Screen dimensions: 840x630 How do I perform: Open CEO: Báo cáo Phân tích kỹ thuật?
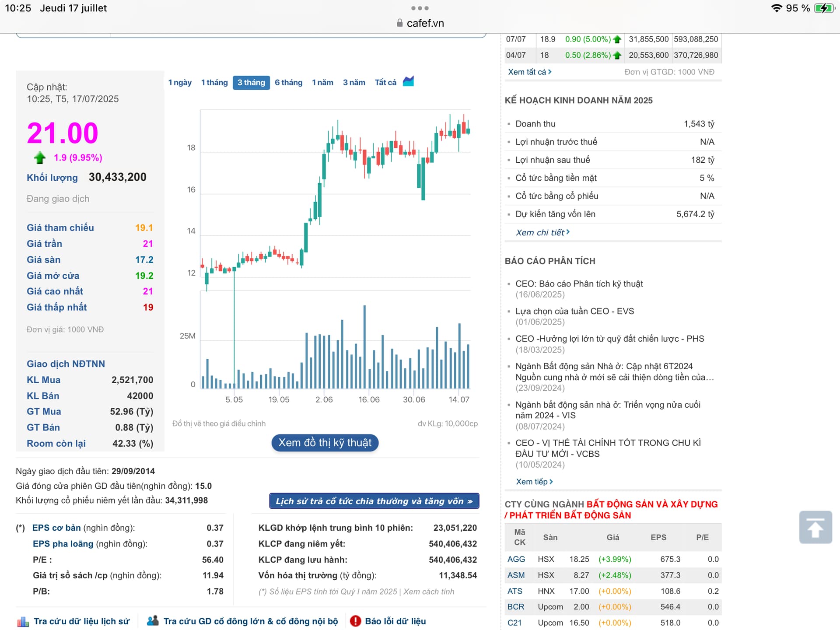pos(579,283)
